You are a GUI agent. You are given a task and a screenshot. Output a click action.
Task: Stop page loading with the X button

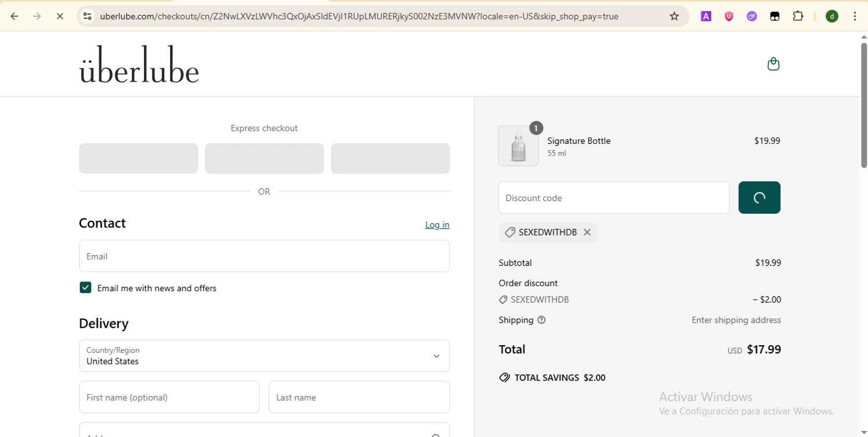(60, 16)
